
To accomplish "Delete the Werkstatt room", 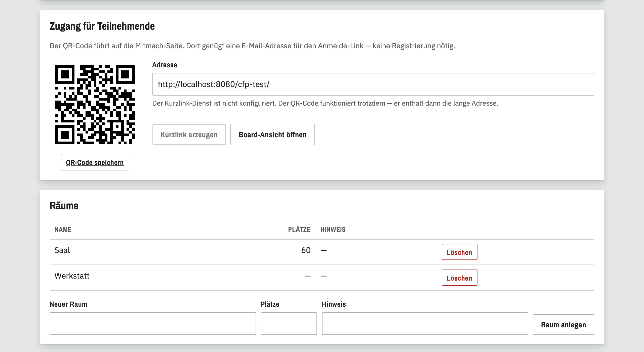I will pyautogui.click(x=459, y=278).
